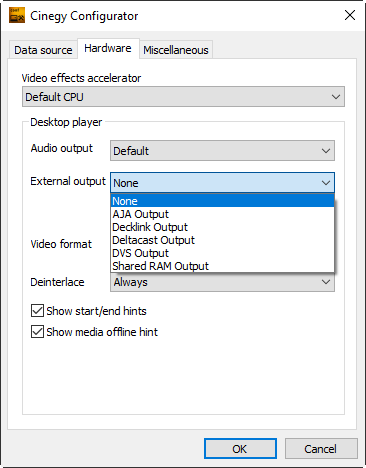
Task: Click the Video effects accelerator label
Action: (81, 78)
